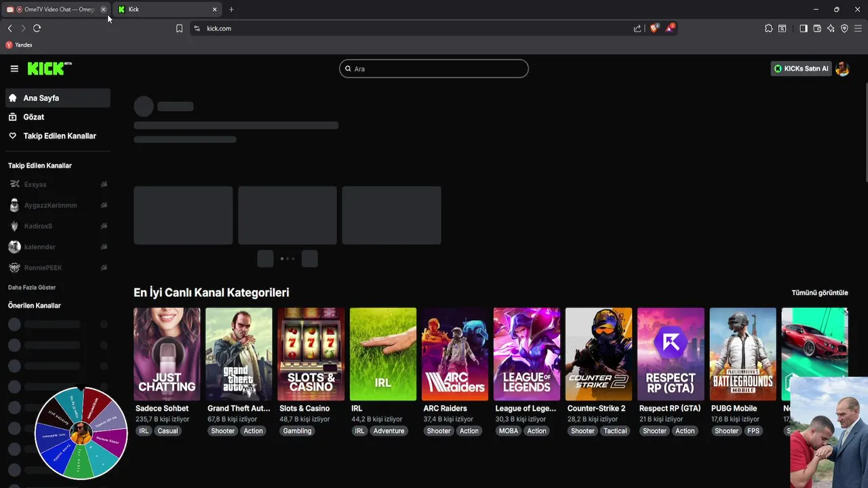Toggle offline icon for kalennder
The image size is (868, 488).
104,247
